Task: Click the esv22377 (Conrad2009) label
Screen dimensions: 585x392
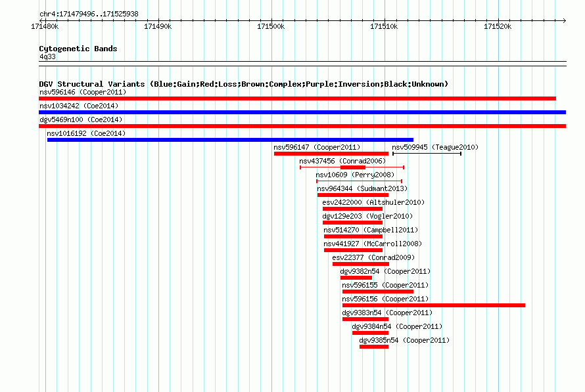Action: pyautogui.click(x=373, y=257)
